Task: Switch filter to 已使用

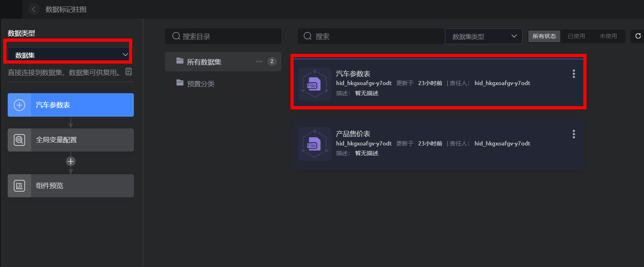Action: tap(576, 36)
